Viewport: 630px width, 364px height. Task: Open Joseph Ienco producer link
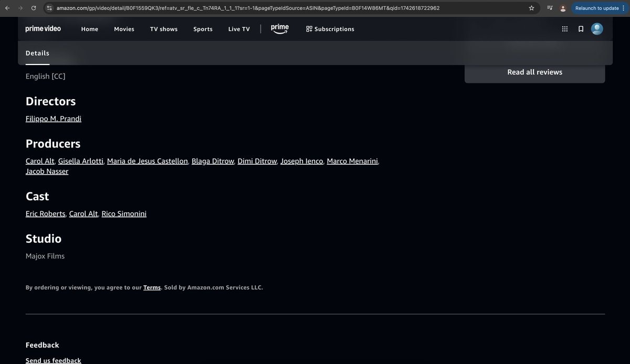coord(302,161)
